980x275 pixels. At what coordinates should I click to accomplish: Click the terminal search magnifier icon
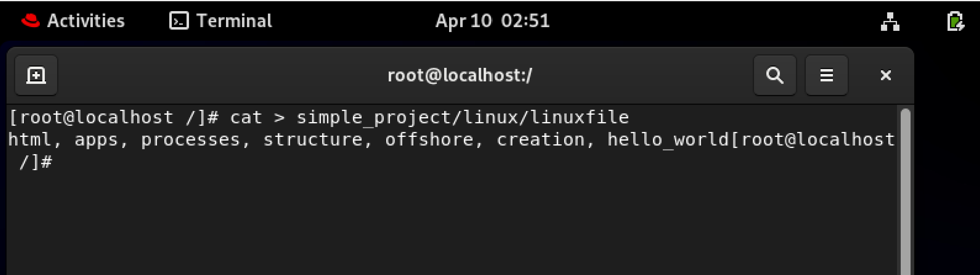tap(775, 75)
